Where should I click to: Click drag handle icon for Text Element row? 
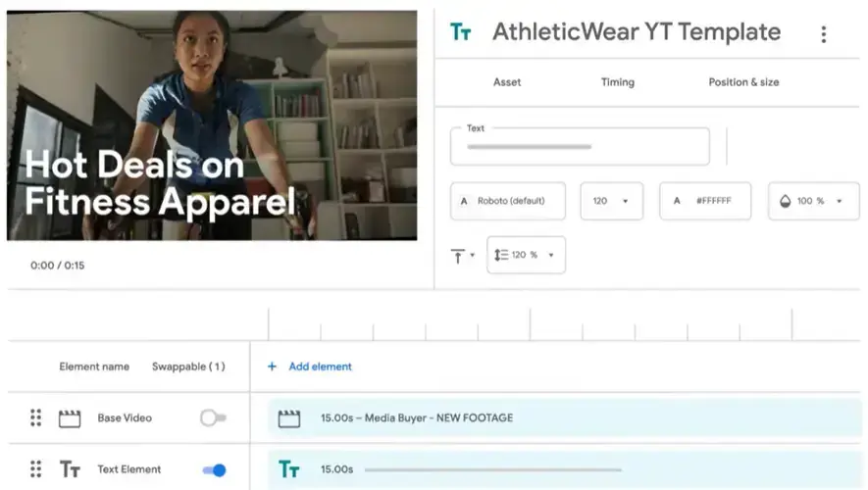[x=36, y=469]
